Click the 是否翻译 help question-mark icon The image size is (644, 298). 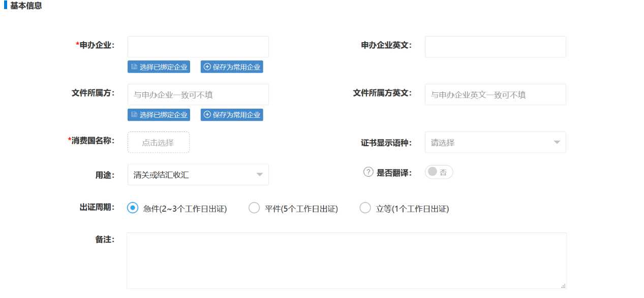(x=369, y=172)
